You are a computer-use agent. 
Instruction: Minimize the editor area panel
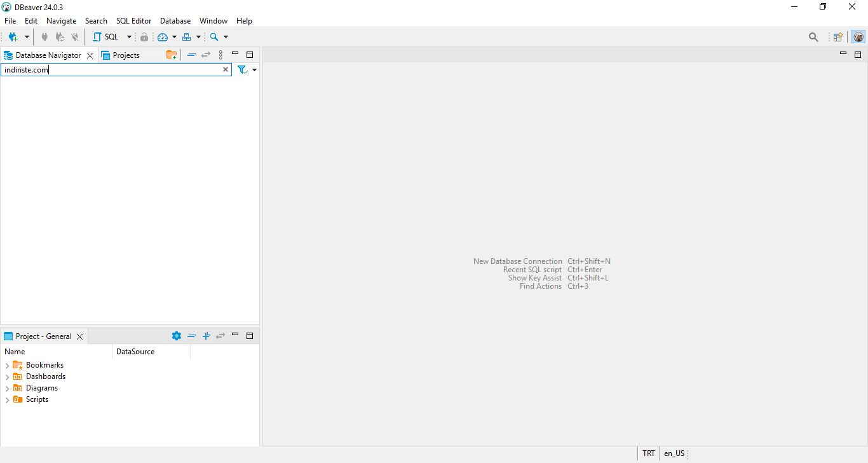pyautogui.click(x=843, y=53)
